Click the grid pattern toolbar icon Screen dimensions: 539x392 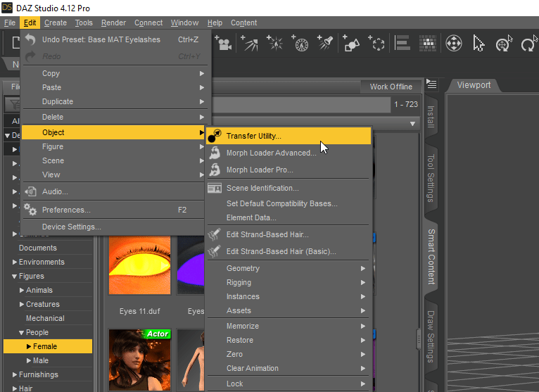pos(428,44)
